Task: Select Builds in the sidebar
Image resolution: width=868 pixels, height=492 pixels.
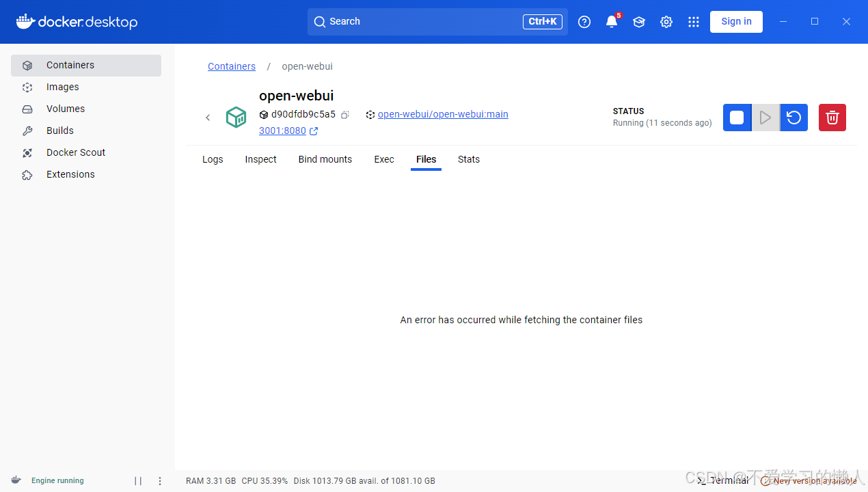Action: [86, 131]
